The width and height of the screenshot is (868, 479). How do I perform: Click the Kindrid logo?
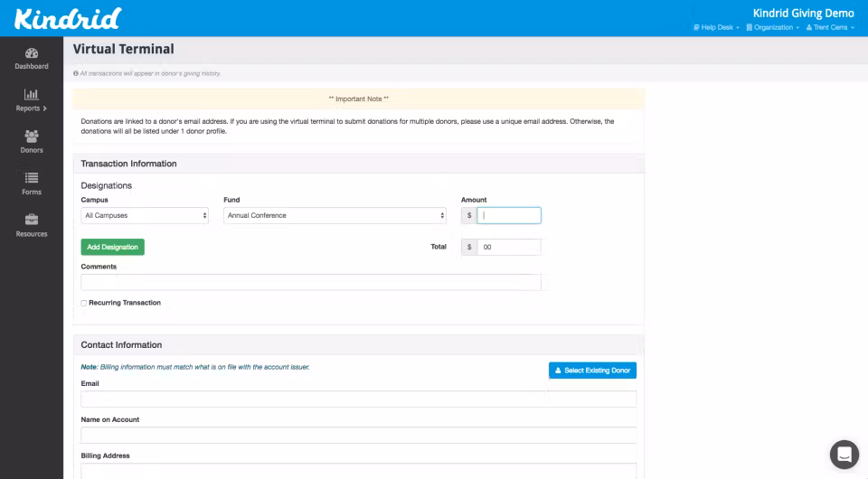(x=68, y=18)
